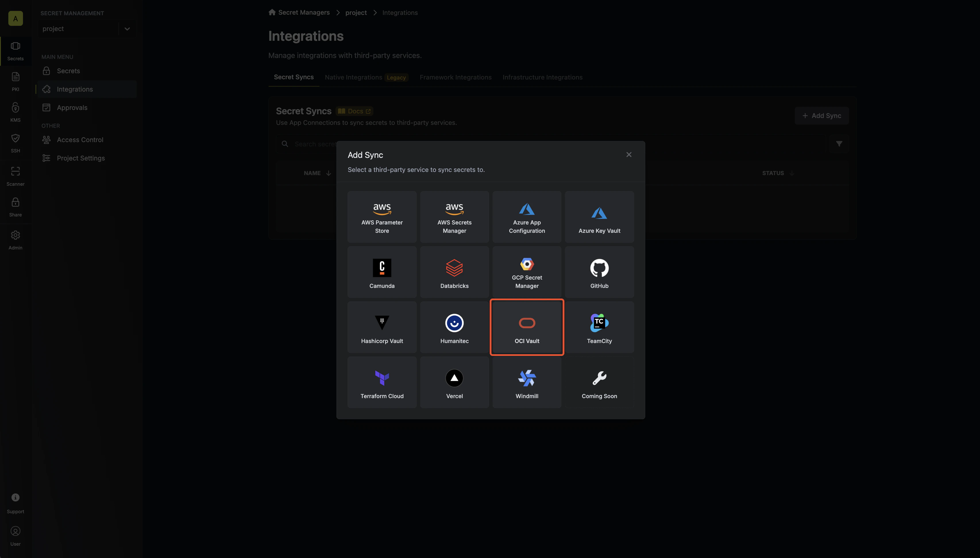
Task: Open Integrations in the main menu
Action: (x=87, y=89)
